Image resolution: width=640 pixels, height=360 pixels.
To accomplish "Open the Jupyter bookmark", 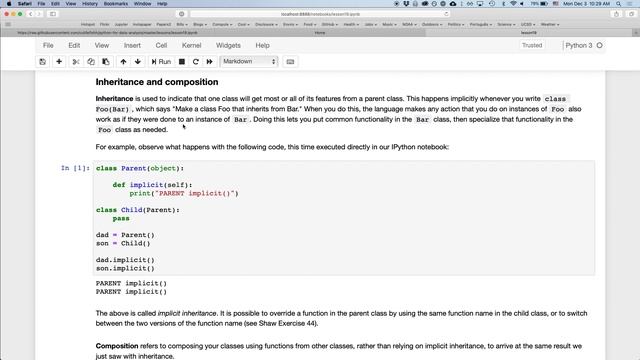I will pos(121,24).
